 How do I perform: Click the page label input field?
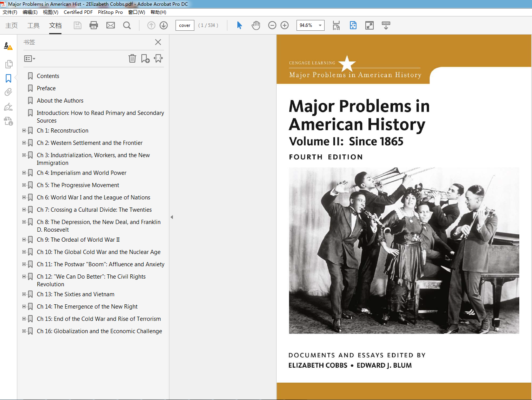(x=185, y=25)
